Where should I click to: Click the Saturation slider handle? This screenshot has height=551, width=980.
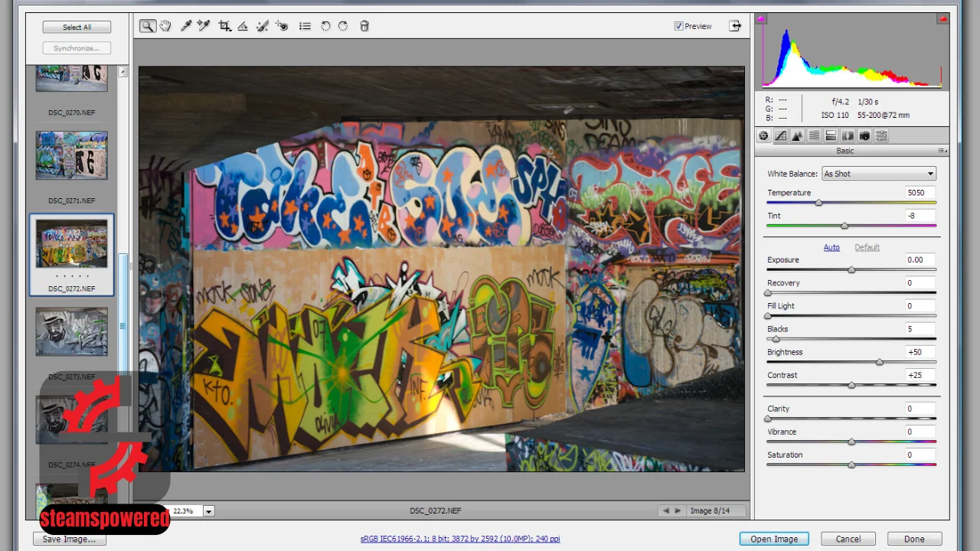[851, 465]
